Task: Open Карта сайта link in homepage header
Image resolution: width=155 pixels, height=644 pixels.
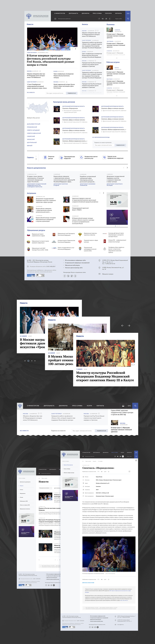Action: 119,19
